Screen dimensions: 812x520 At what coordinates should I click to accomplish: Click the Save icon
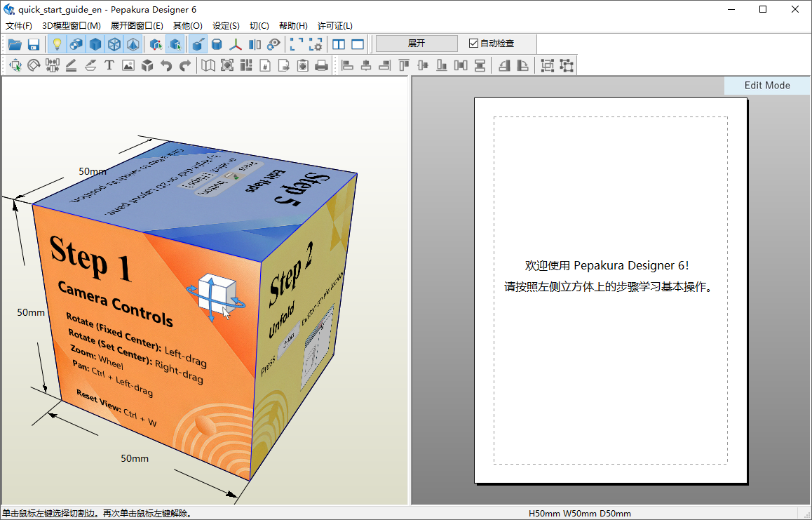point(33,44)
